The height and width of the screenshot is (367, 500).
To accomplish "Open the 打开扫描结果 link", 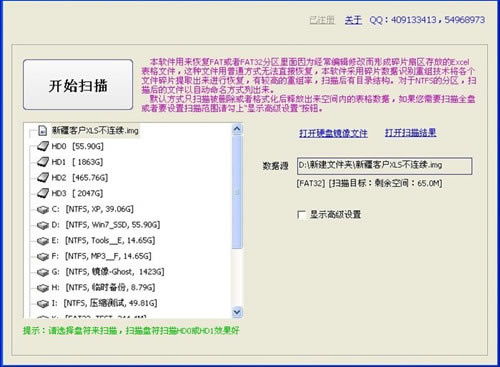I will coord(410,133).
